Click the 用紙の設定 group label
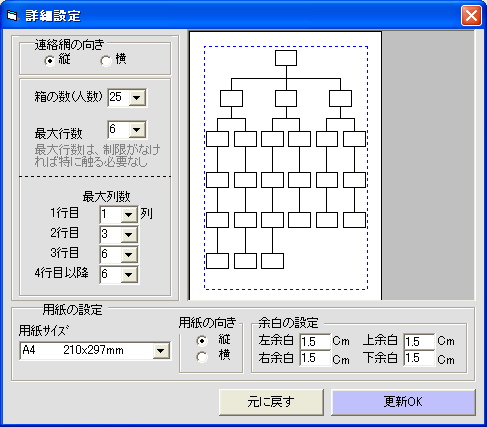 (72, 310)
